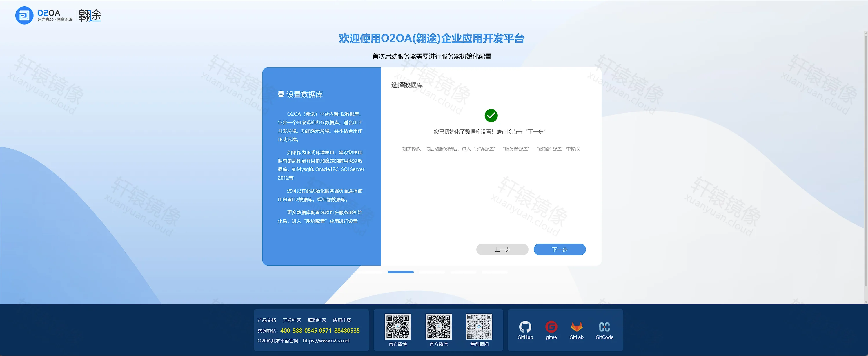Open the https://www.o2oa.net website link
Image resolution: width=868 pixels, height=356 pixels.
tap(326, 341)
